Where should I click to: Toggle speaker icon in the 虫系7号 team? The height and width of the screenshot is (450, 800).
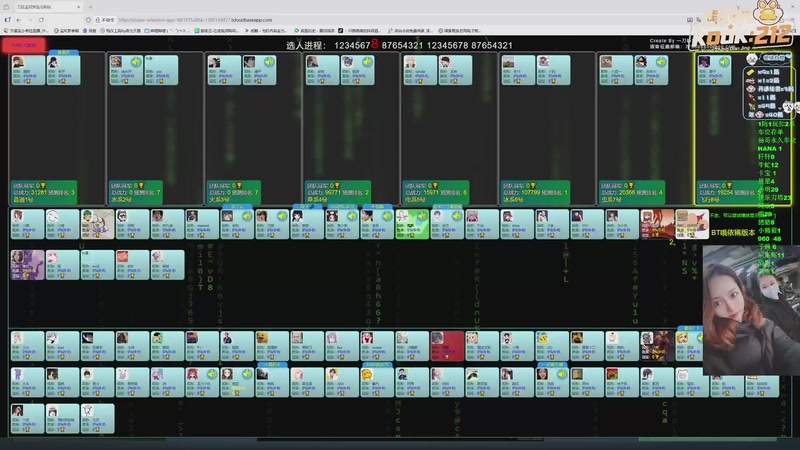pos(661,62)
